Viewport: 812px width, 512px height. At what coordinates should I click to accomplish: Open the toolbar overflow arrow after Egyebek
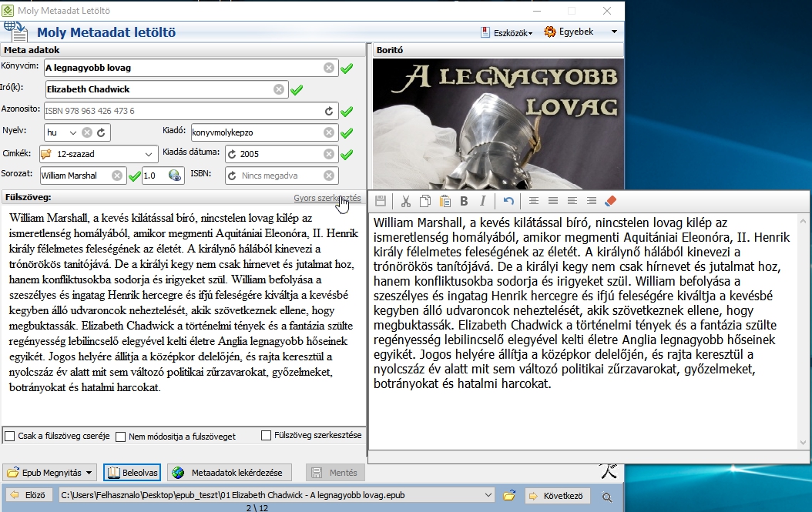click(x=614, y=32)
